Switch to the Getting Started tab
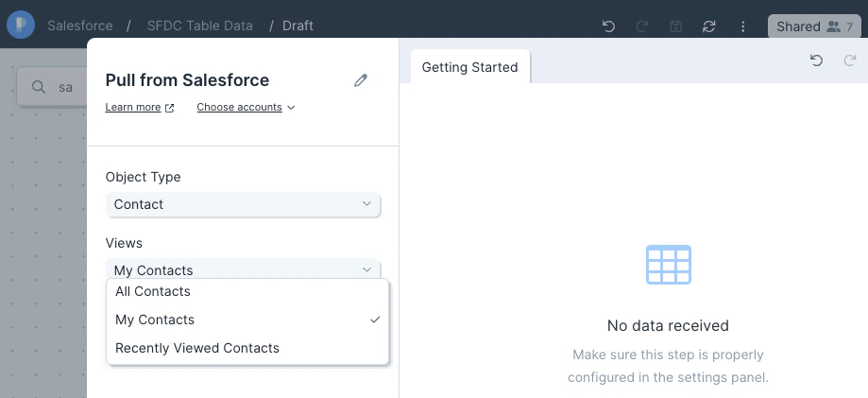The image size is (868, 398). [x=470, y=67]
